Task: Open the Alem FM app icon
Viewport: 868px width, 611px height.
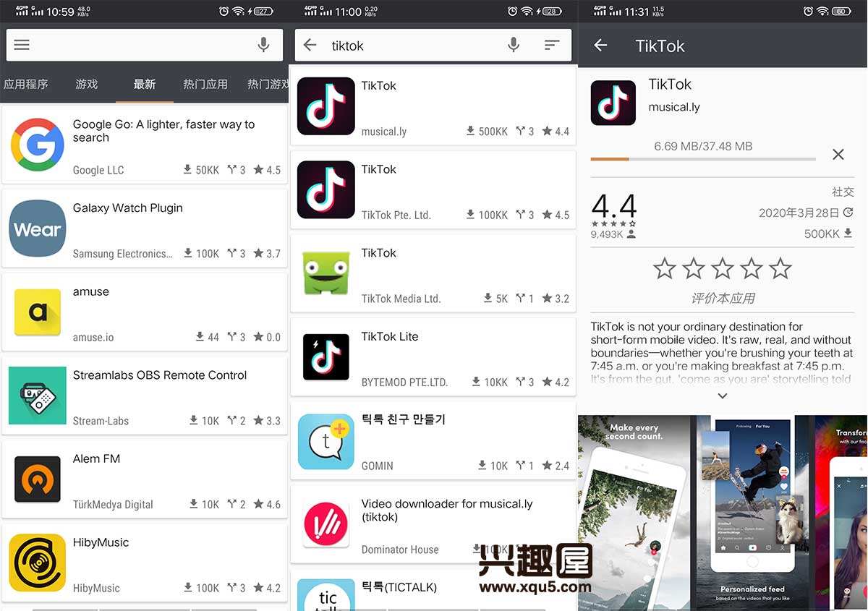Action: pyautogui.click(x=38, y=479)
